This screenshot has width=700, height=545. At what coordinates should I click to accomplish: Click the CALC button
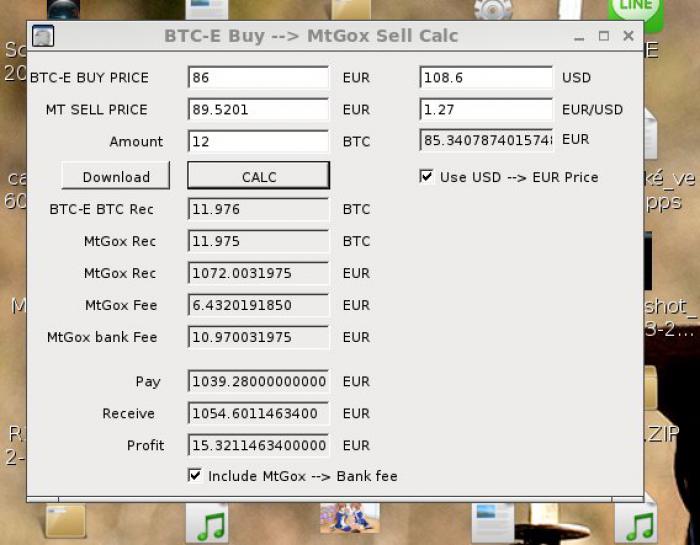[x=258, y=176]
